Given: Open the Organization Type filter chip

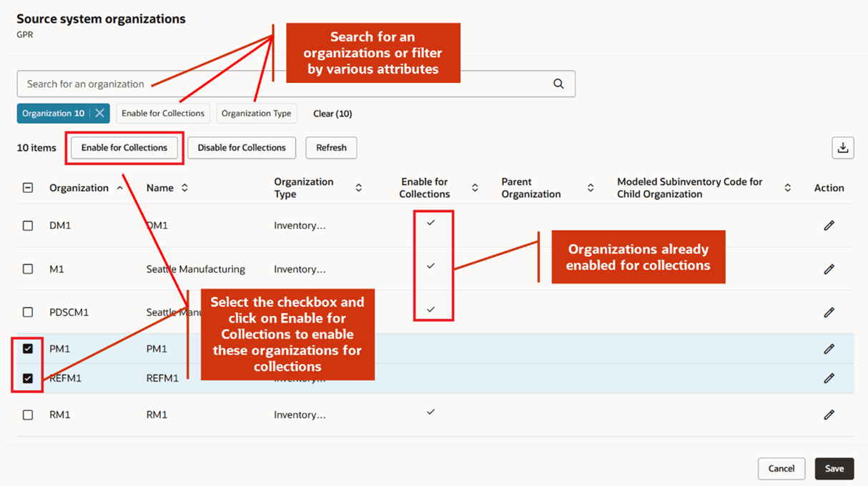Looking at the screenshot, I should [x=257, y=113].
